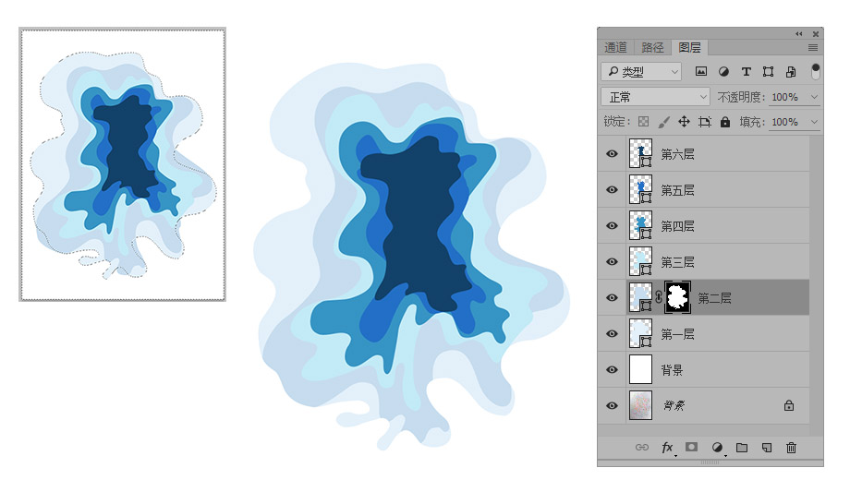Close the layers panel with X

pos(816,33)
